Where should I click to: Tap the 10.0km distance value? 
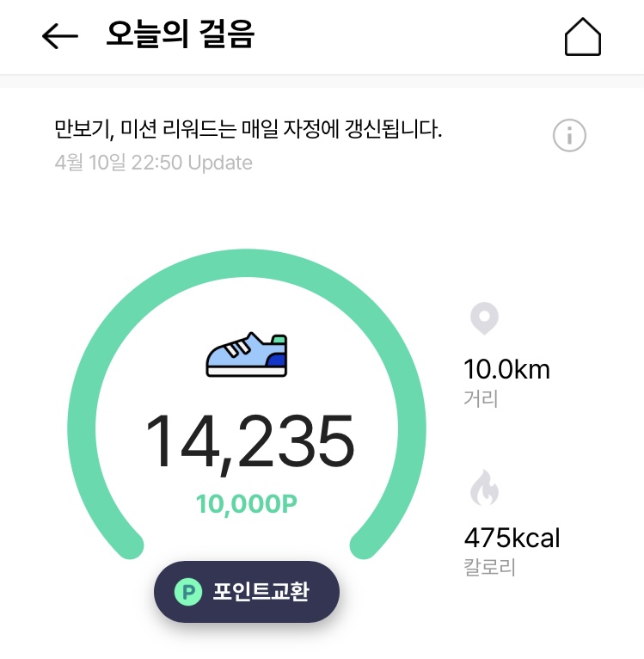click(506, 370)
